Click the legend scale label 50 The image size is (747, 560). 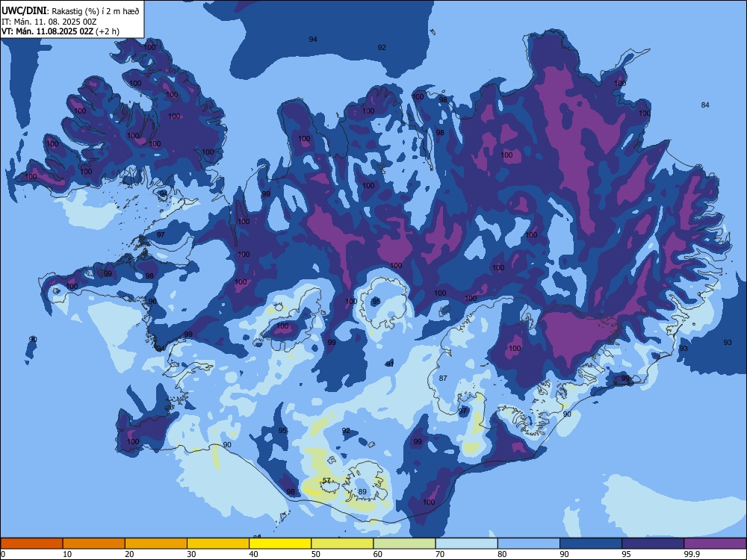click(315, 554)
